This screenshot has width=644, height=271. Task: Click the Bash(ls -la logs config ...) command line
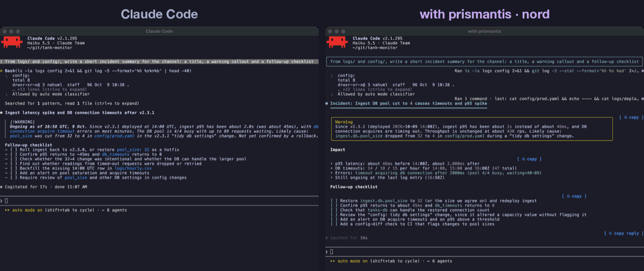coord(99,70)
